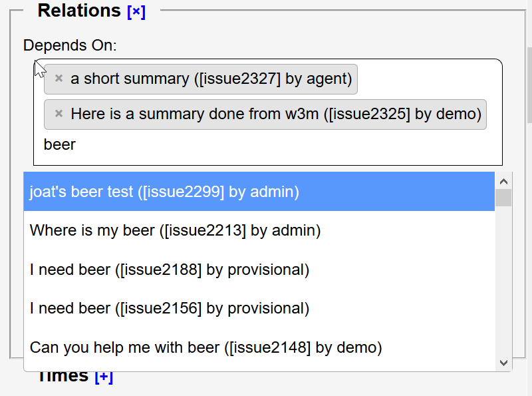
Task: Choose "Where is my beer" issue2213
Action: click(176, 231)
